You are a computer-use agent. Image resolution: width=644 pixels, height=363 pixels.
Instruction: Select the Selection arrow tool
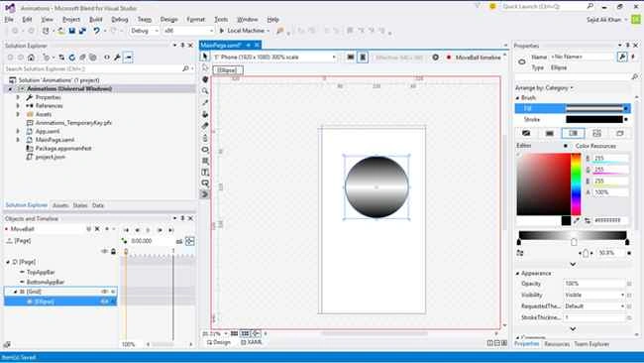[205, 57]
